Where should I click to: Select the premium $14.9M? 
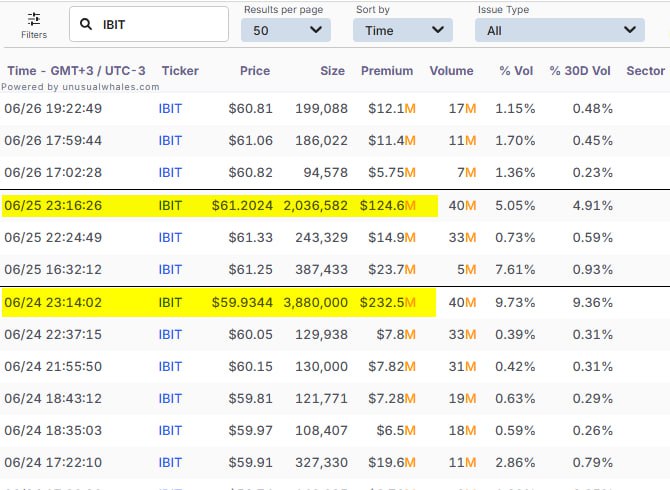(392, 238)
